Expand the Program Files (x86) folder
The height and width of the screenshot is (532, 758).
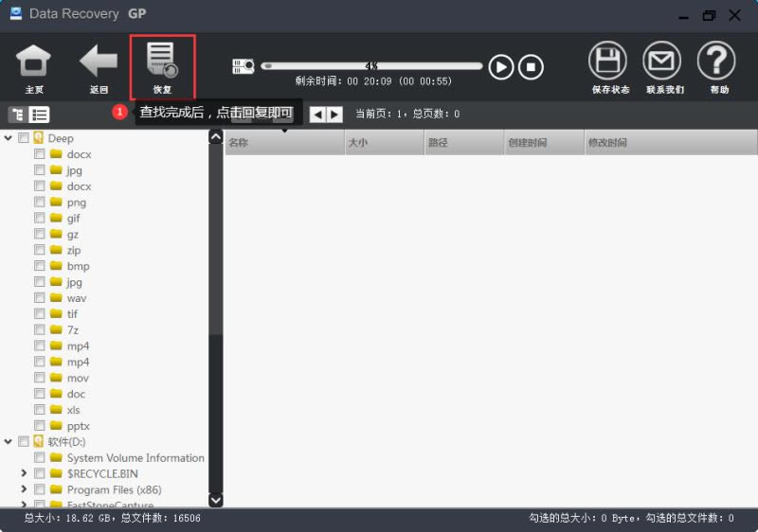click(24, 489)
